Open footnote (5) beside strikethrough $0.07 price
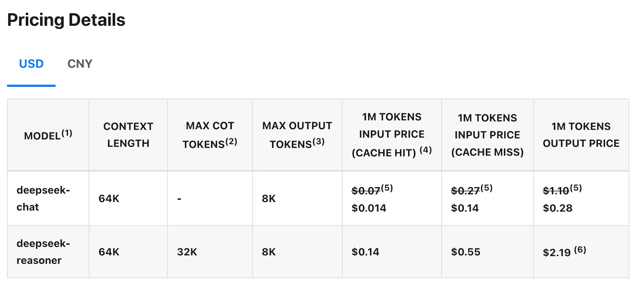The width and height of the screenshot is (644, 293). coord(388,188)
